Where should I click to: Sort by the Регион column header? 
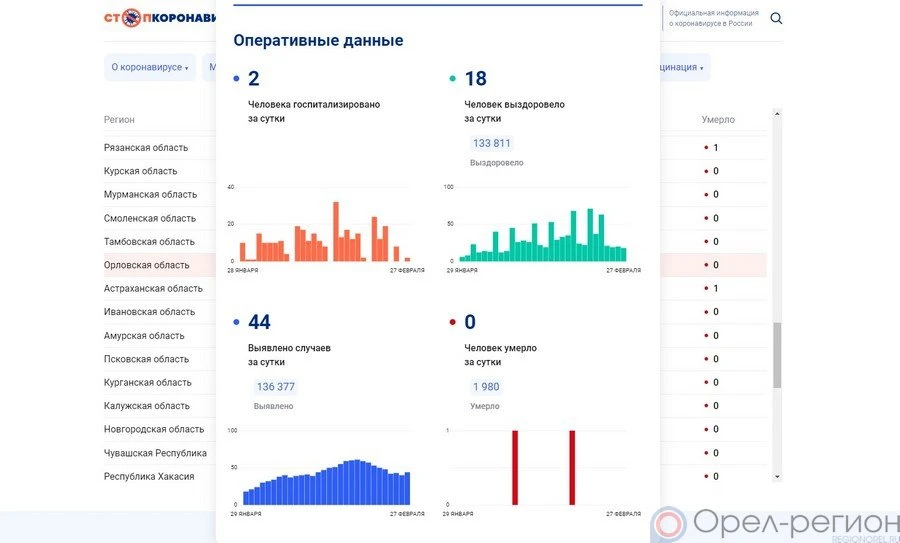(x=119, y=120)
